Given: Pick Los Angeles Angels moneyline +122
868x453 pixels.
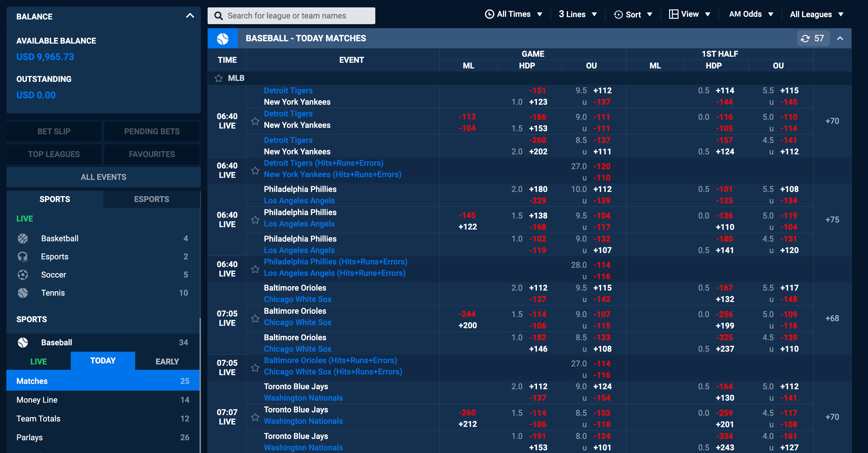Looking at the screenshot, I should click(x=468, y=227).
